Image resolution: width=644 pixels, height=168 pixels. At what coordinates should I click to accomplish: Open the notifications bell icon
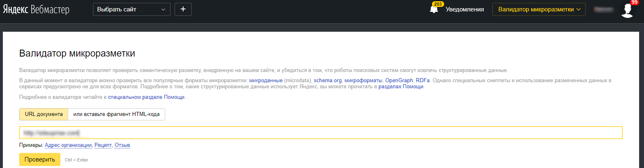(x=434, y=9)
